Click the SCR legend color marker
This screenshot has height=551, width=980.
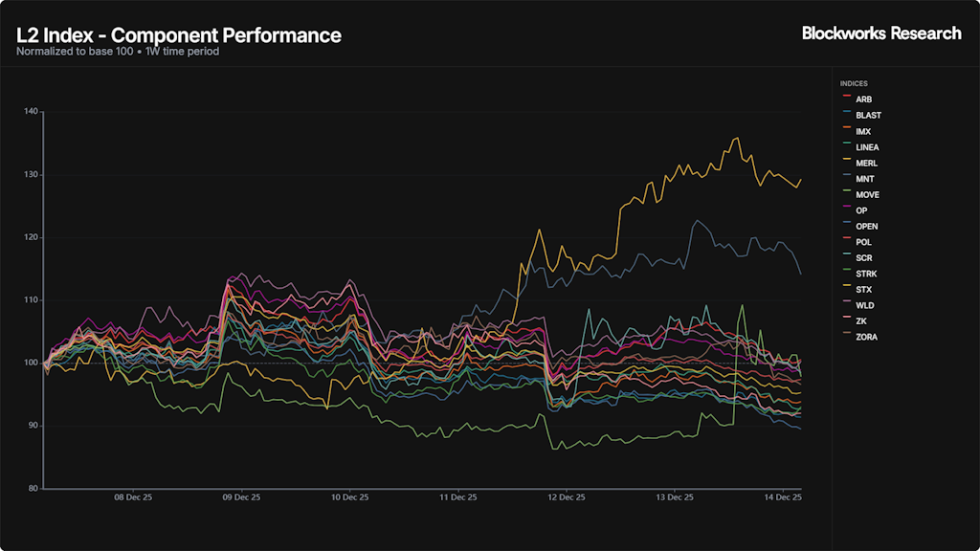846,258
